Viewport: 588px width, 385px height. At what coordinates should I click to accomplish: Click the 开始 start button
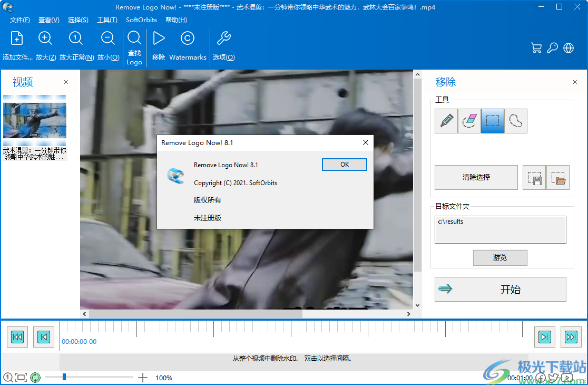point(500,289)
